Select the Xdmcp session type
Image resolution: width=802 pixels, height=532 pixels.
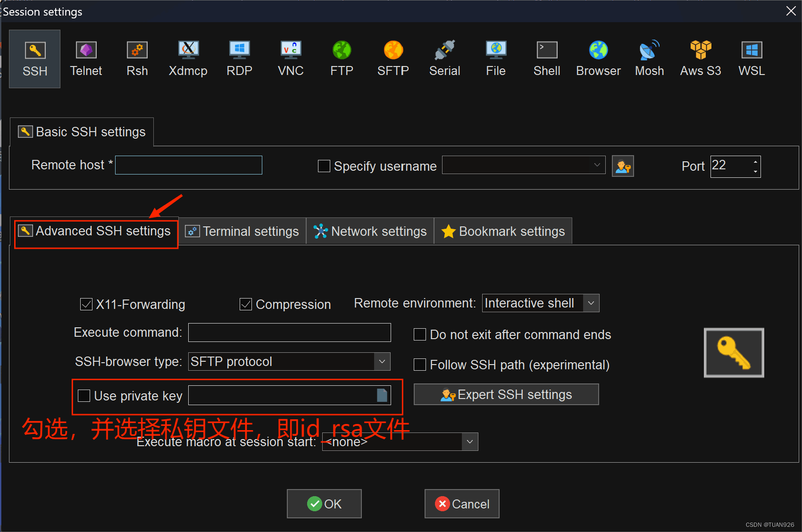[x=188, y=58]
